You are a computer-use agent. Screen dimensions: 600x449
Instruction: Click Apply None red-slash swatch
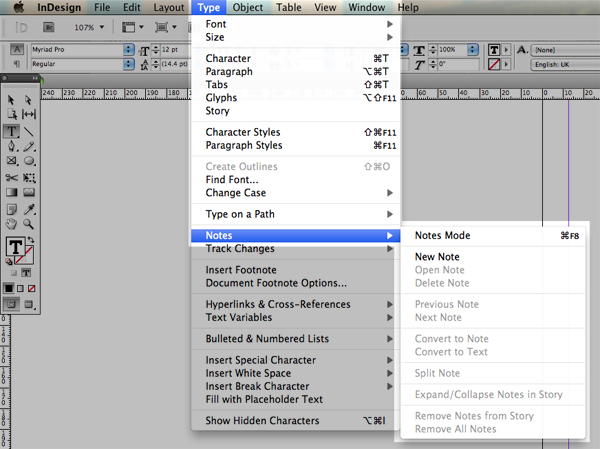coord(32,288)
